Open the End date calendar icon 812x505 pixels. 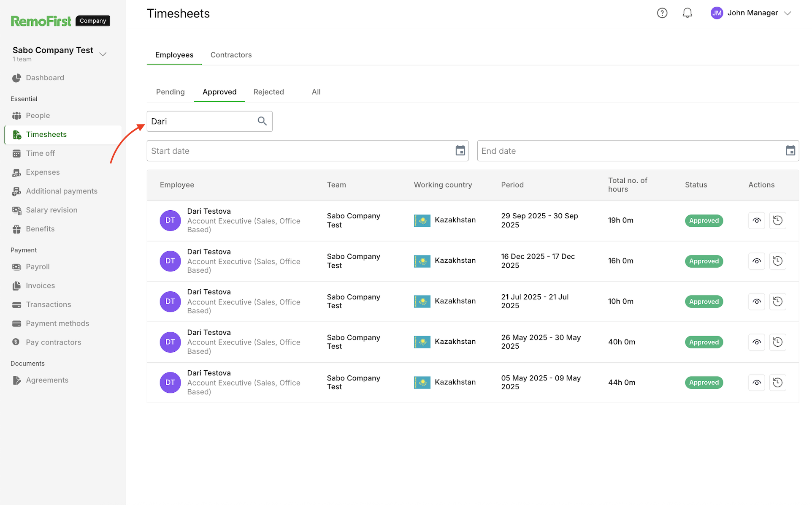[x=790, y=151]
